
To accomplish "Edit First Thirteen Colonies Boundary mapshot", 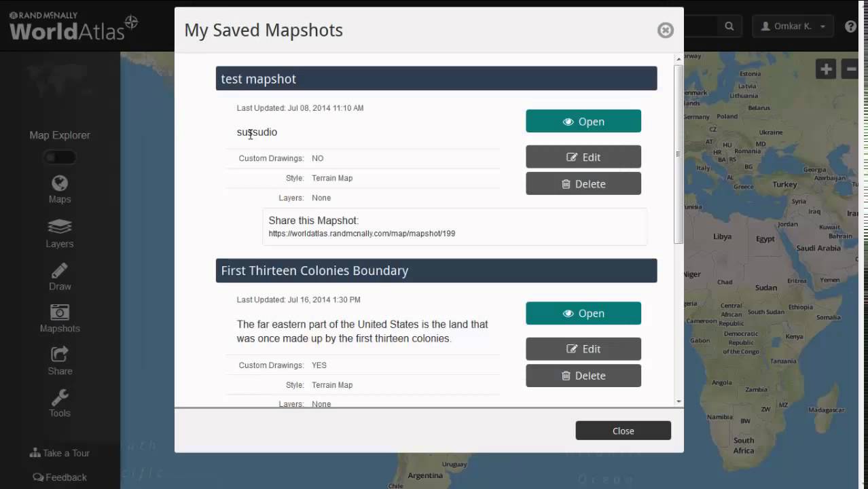I will click(583, 348).
